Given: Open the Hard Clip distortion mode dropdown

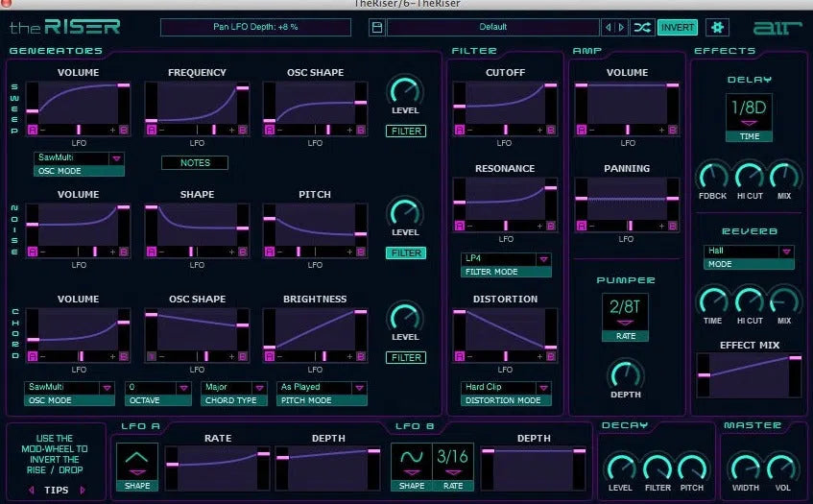Looking at the screenshot, I should point(506,388).
